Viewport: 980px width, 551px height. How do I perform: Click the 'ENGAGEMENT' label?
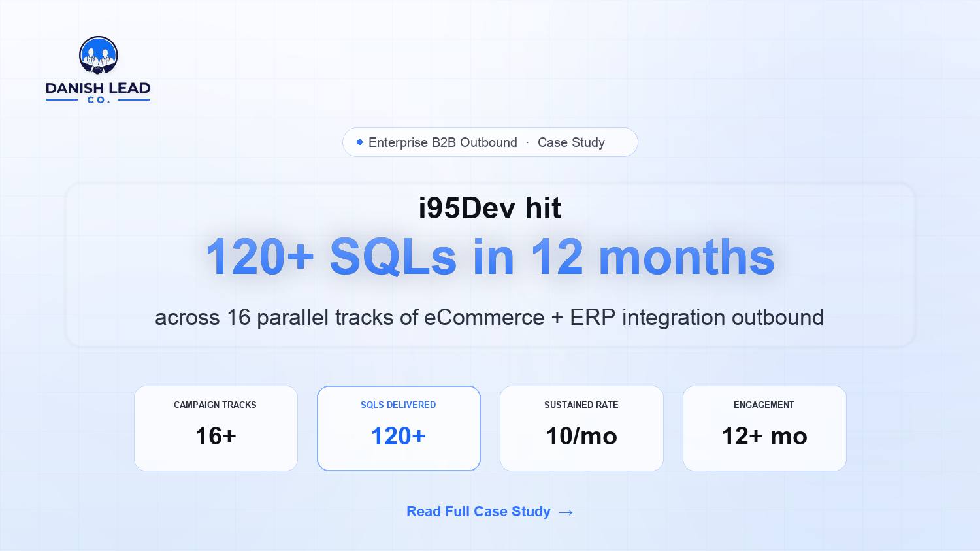tap(764, 405)
